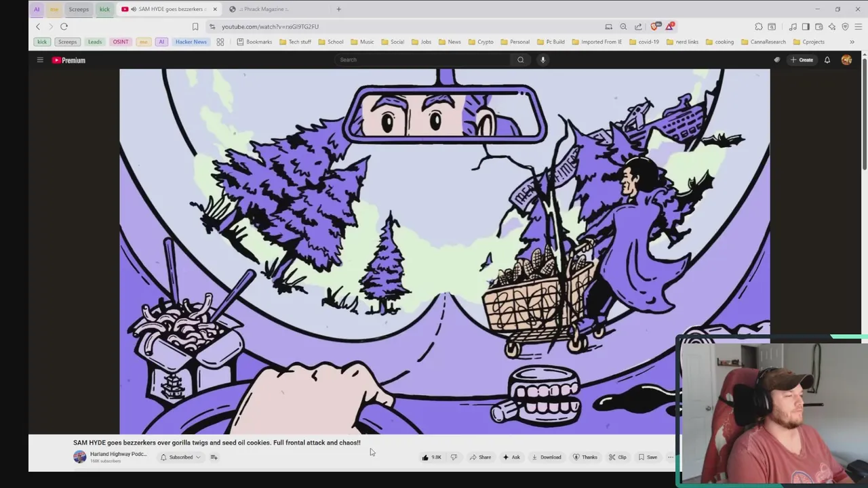This screenshot has width=868, height=488.
Task: Show more actions with the three-dot menu
Action: 671,457
